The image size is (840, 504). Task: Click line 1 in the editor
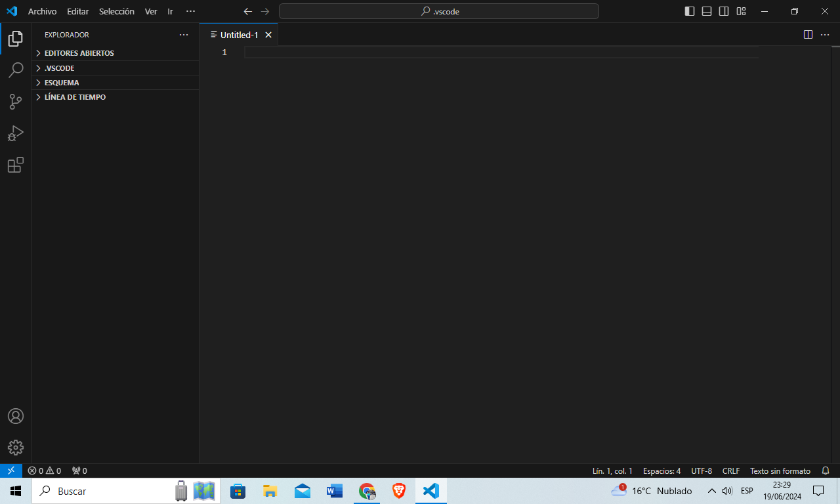[x=501, y=52]
